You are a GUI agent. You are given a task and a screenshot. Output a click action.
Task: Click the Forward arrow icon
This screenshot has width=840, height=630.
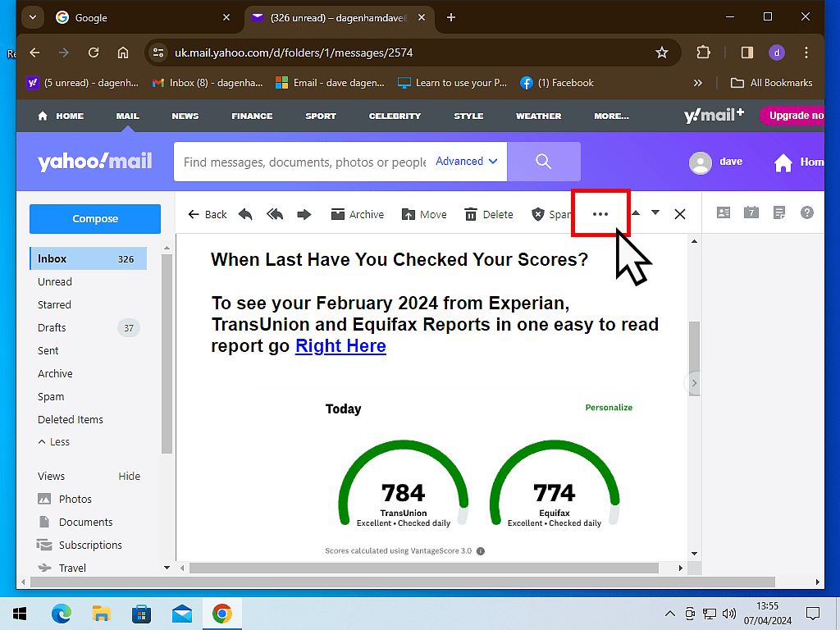click(304, 214)
